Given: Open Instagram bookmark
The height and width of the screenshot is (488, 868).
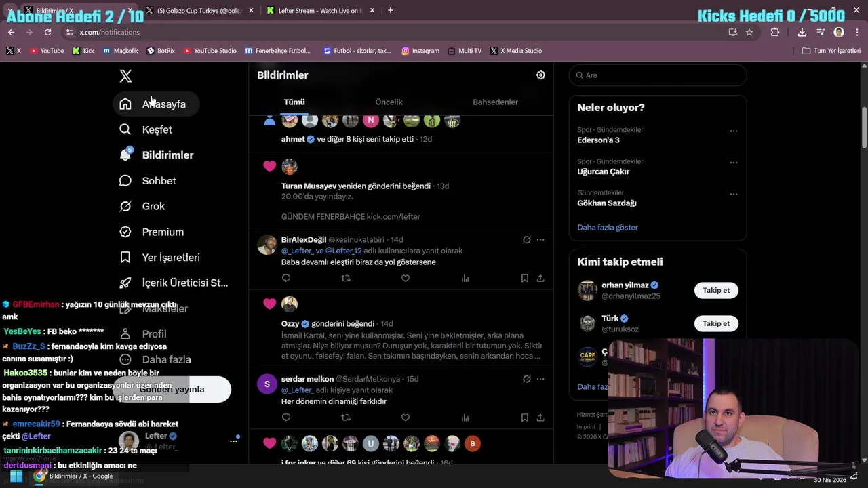Looking at the screenshot, I should pos(420,51).
